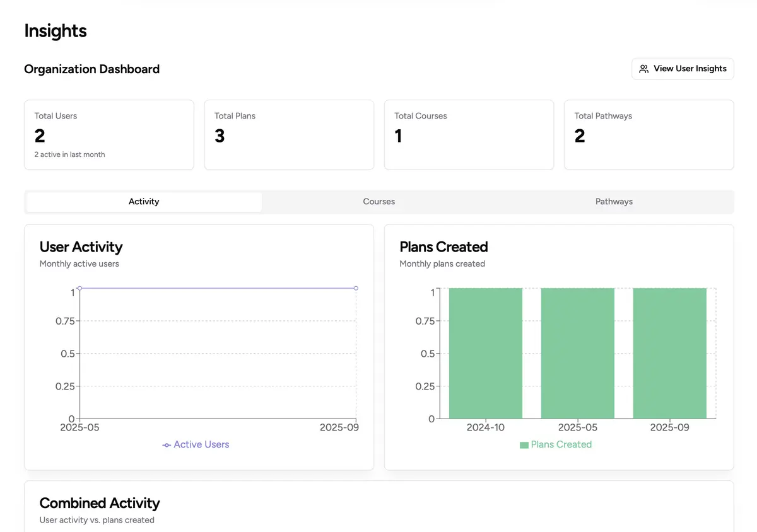
Task: Select the 2024-10 bar in Plans Created chart
Action: click(x=485, y=353)
